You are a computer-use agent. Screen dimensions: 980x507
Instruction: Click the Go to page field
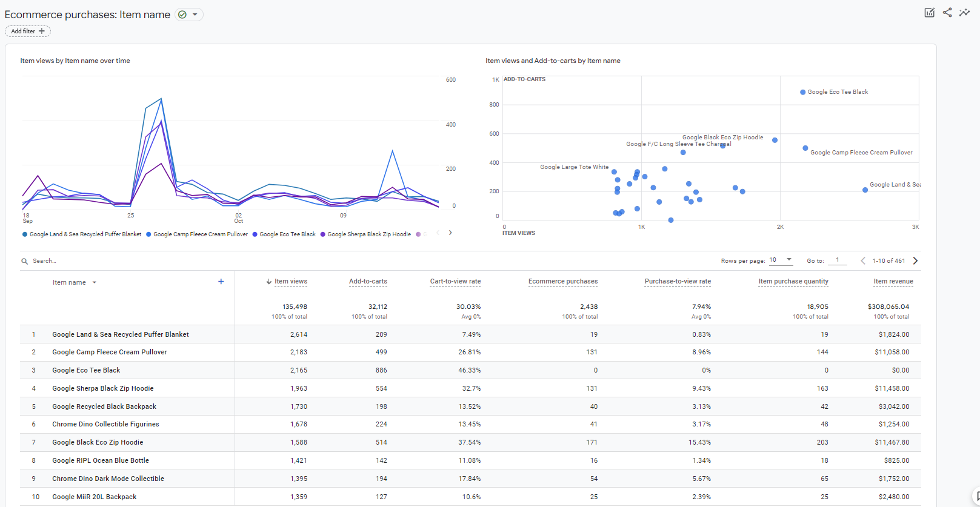pos(838,260)
